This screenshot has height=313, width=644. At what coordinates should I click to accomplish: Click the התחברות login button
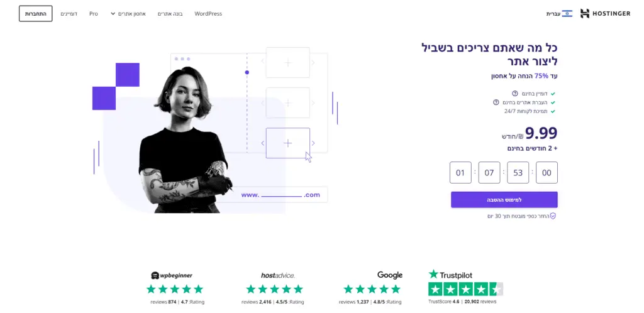(x=36, y=14)
